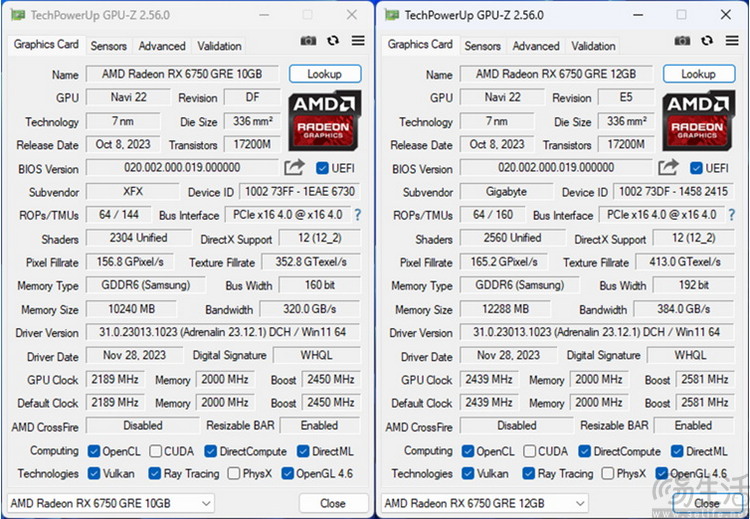The image size is (750, 519).
Task: Open Advanced tab in 10GB window
Action: tap(162, 46)
